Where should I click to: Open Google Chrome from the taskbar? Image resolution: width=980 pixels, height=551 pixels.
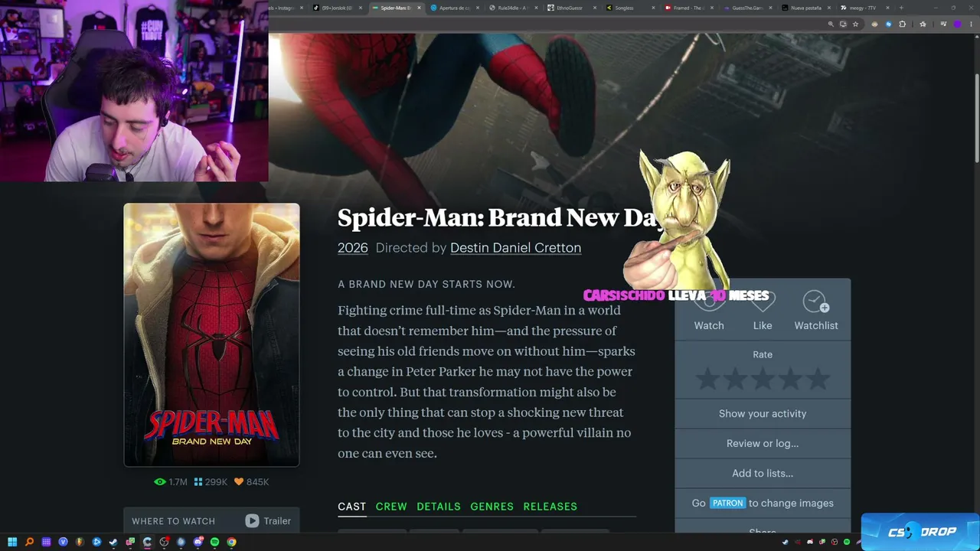pyautogui.click(x=231, y=543)
